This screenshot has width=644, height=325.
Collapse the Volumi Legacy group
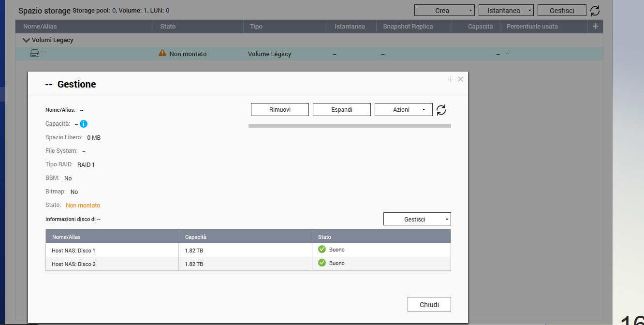click(x=26, y=40)
